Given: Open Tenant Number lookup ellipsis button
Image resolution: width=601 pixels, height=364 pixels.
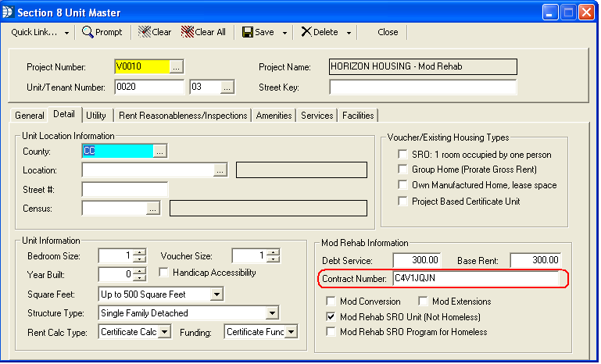Looking at the screenshot, I should (227, 87).
